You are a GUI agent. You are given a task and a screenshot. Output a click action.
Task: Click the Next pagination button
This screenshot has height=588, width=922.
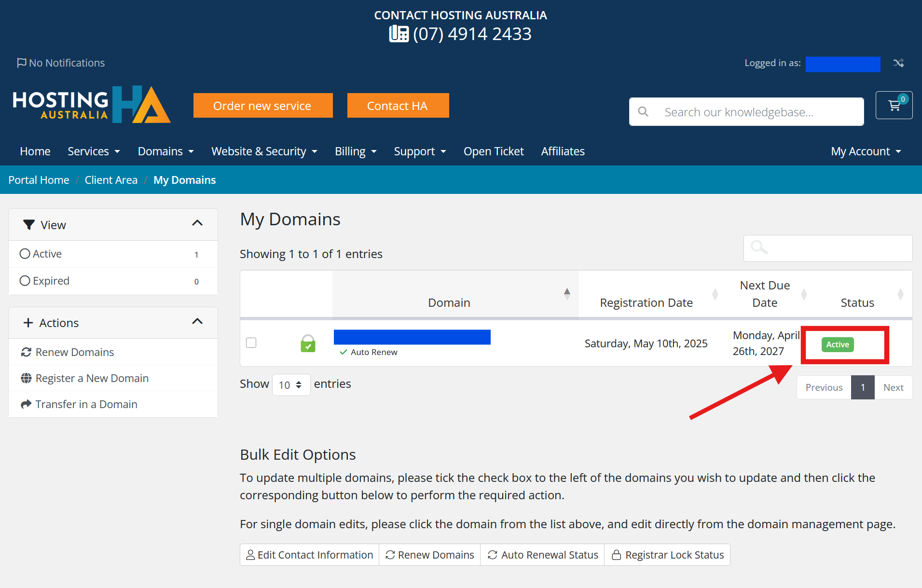coord(894,387)
